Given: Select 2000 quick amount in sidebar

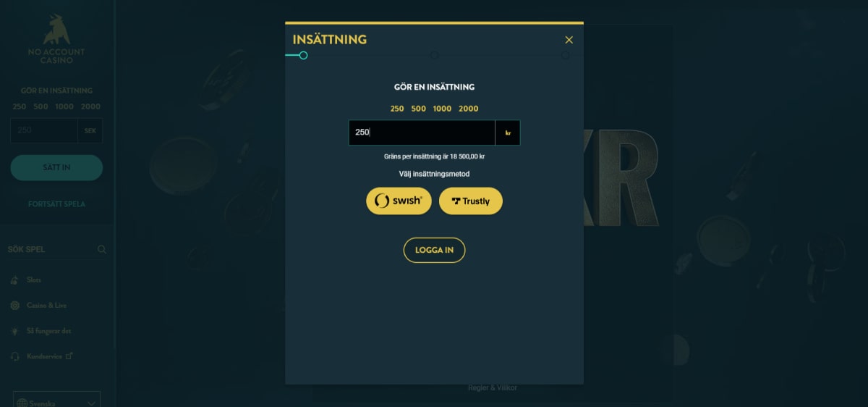Looking at the screenshot, I should (91, 106).
